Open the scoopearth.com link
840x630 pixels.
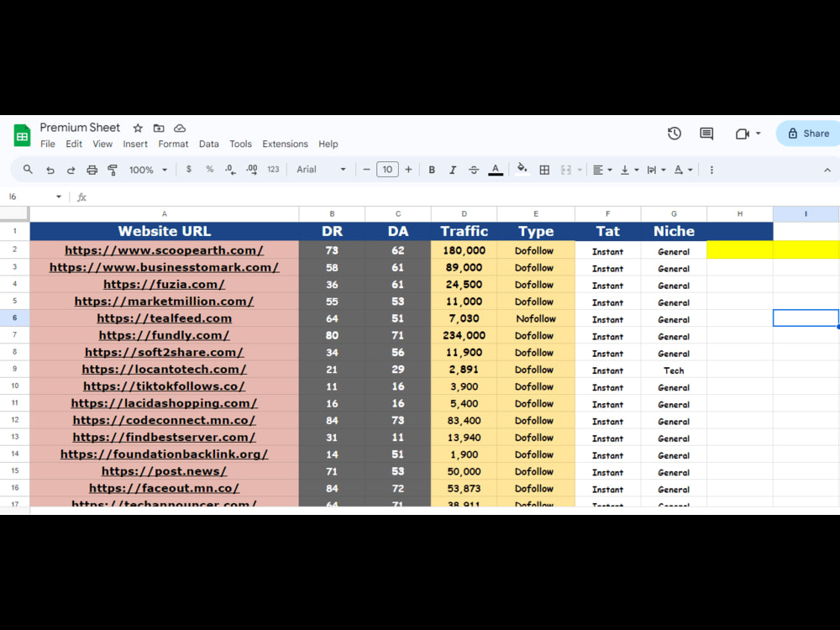coord(164,250)
